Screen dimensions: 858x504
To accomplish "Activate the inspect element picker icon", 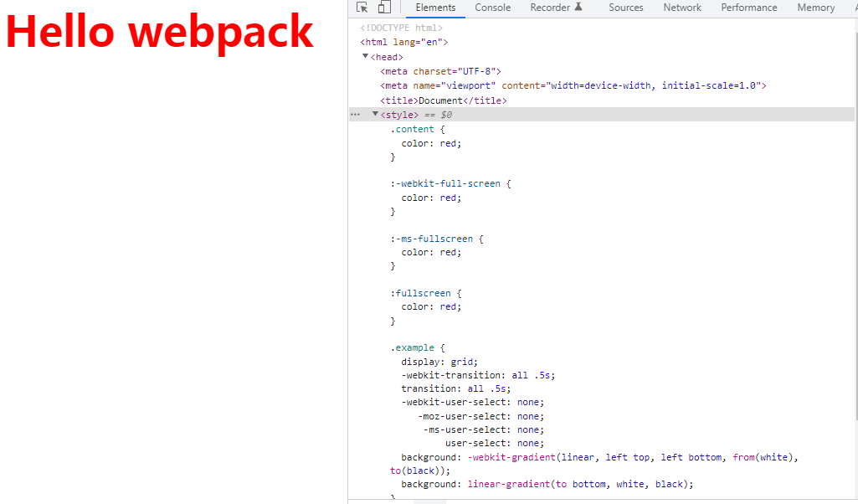I will [x=362, y=8].
